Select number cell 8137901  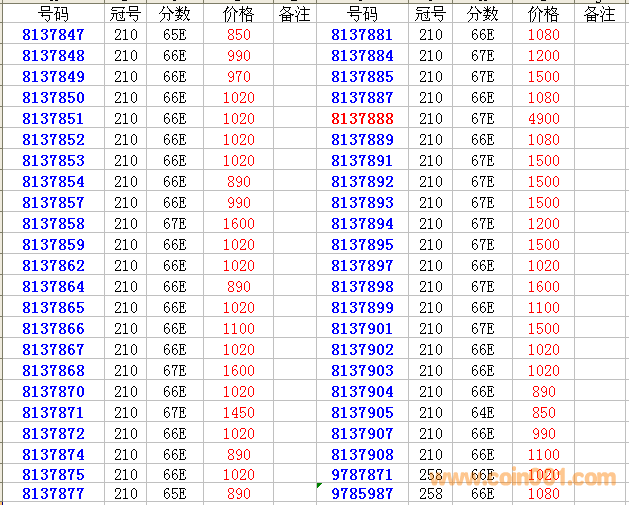[362, 328]
